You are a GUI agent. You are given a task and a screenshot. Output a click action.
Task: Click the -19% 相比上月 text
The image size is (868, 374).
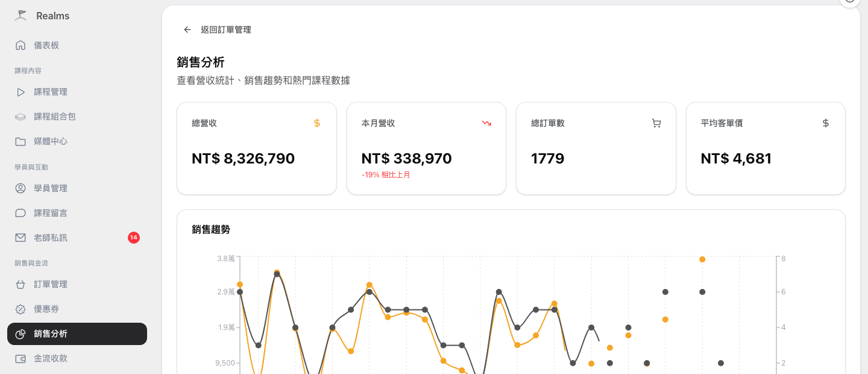click(386, 175)
